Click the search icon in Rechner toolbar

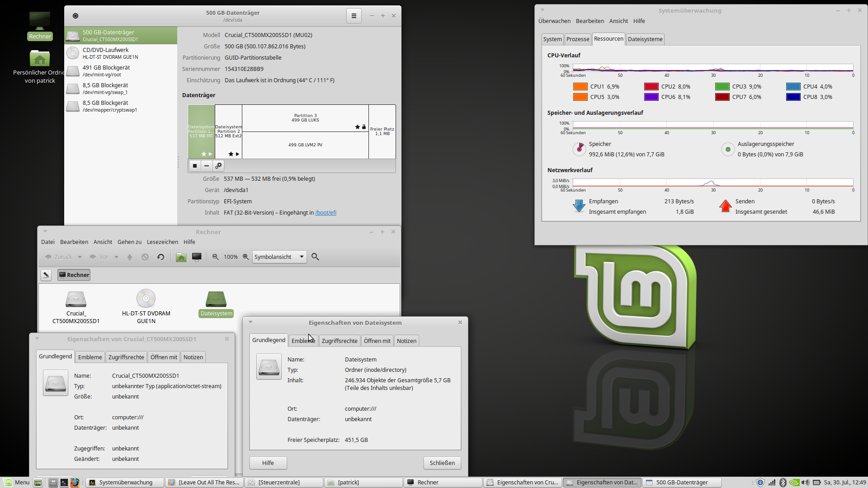[x=315, y=257]
